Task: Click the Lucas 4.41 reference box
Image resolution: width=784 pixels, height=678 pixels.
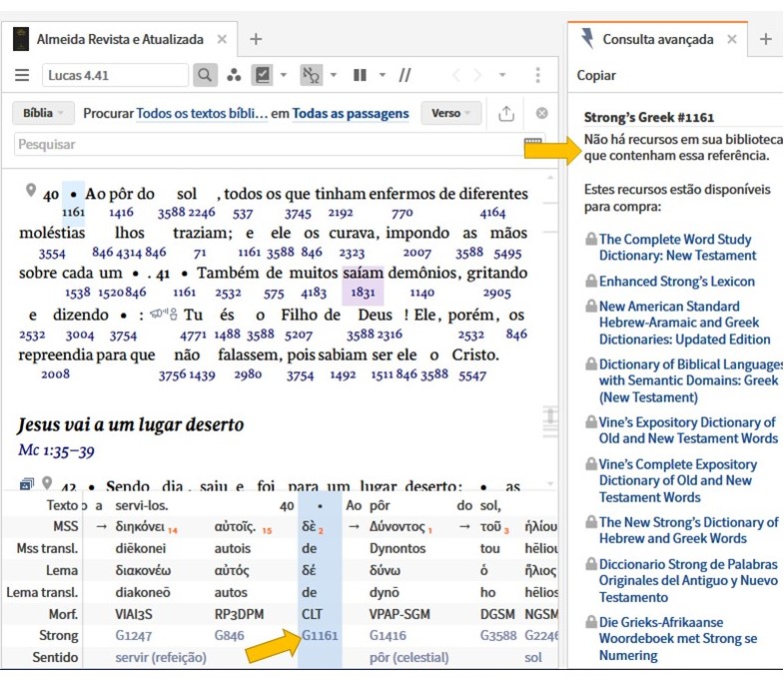Action: (115, 75)
